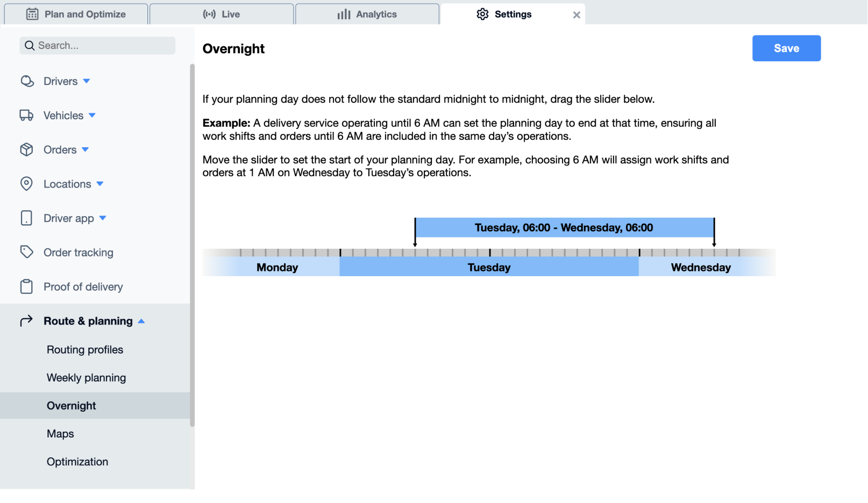Collapse the Route & planning section
This screenshot has width=868, height=503.
141,321
